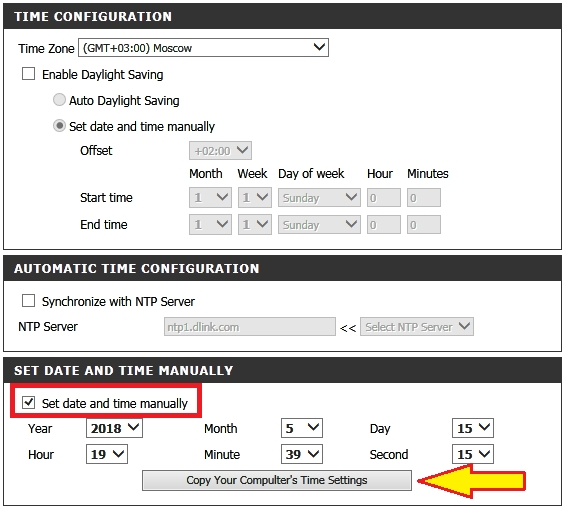This screenshot has height=512, width=568.
Task: Open the Start time Week dropdown
Action: (255, 198)
